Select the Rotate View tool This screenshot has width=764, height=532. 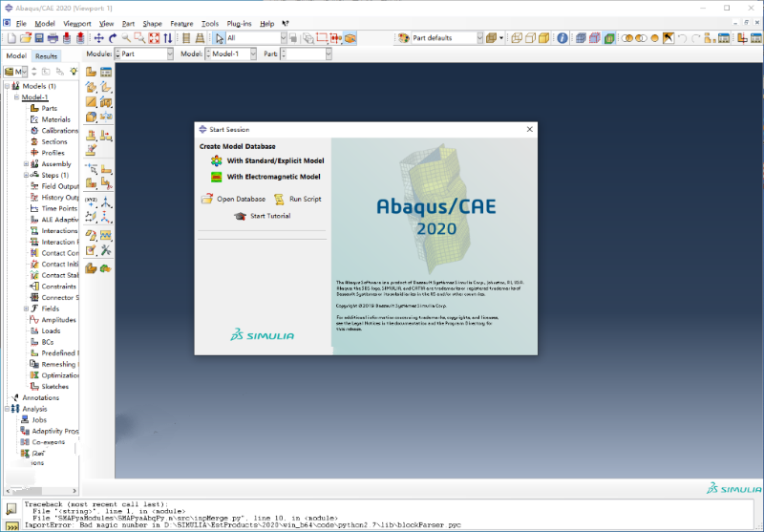113,38
